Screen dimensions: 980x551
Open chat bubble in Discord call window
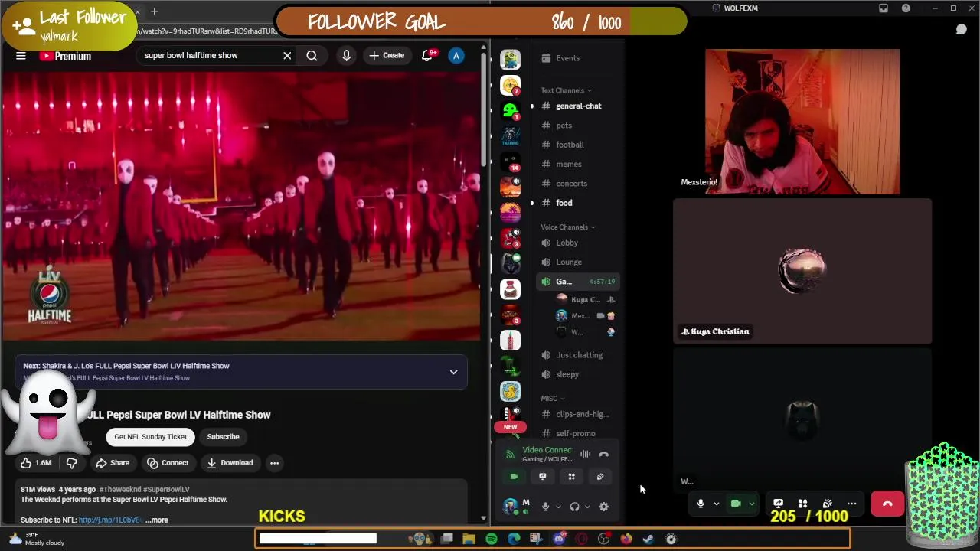point(962,29)
